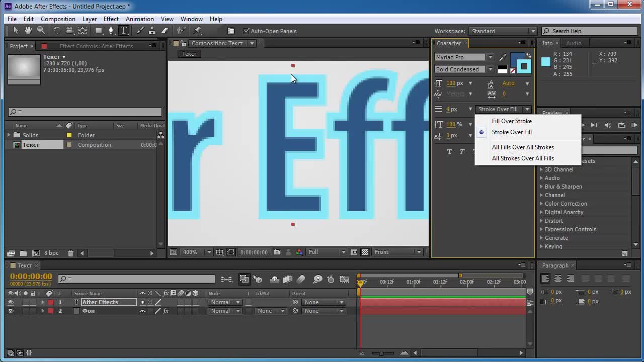Screen dimensions: 644x362
Task: Switch to the Audio tab
Action: tap(574, 43)
